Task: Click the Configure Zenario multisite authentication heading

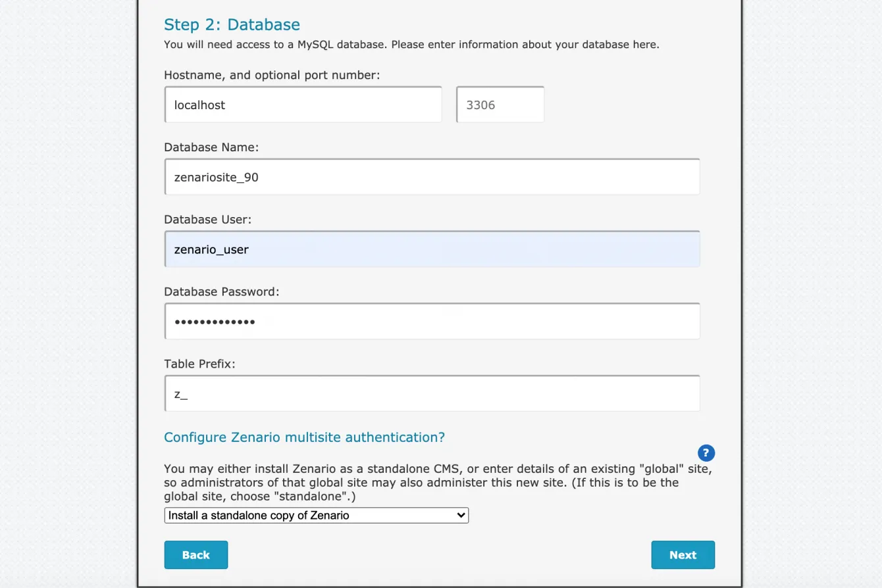Action: (x=304, y=437)
